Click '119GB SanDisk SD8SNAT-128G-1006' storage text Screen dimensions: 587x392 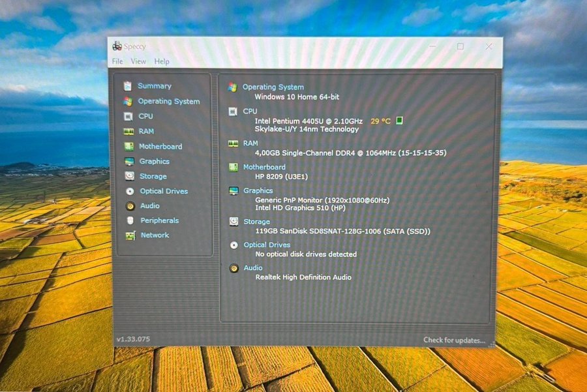(x=342, y=232)
